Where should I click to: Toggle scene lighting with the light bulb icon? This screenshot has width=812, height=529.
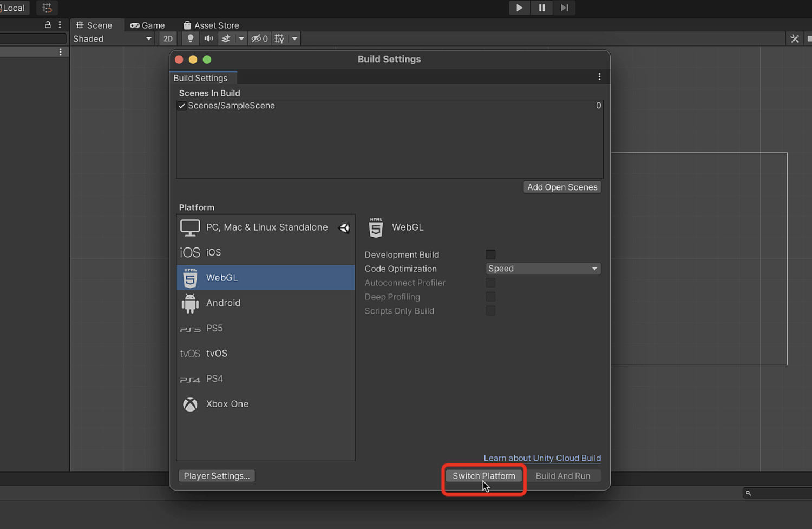tap(190, 38)
